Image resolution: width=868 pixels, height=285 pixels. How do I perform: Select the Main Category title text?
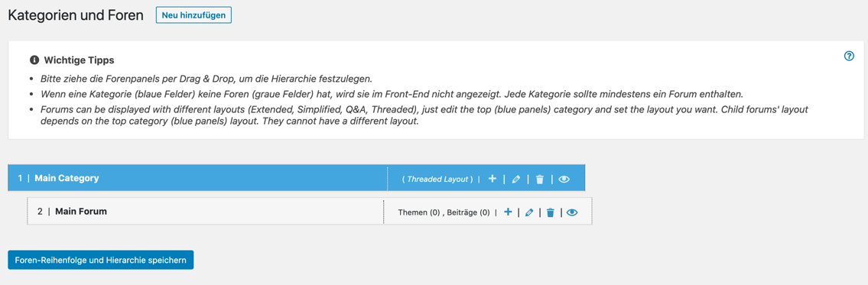[x=67, y=178]
